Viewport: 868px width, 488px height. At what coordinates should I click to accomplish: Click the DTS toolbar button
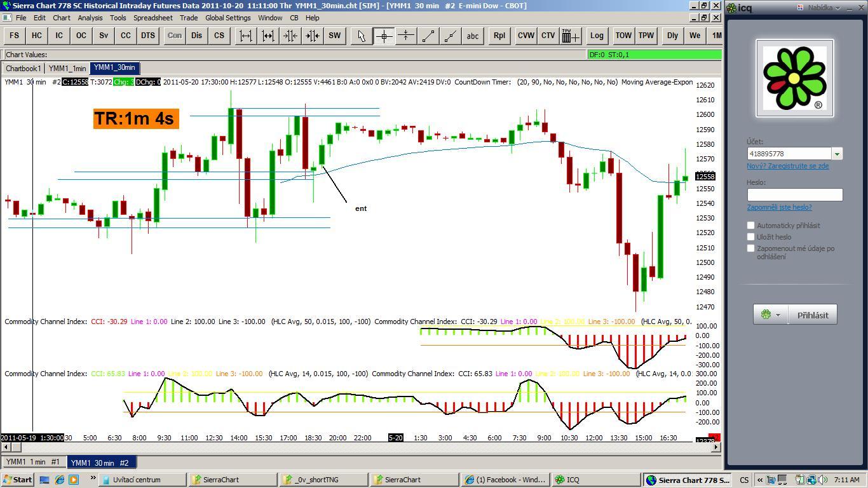pos(147,36)
